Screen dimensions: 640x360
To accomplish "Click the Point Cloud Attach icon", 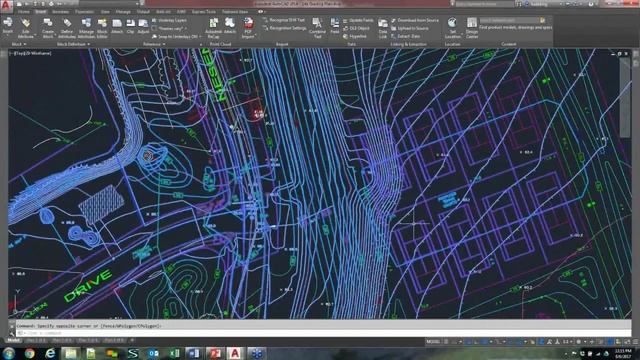I will coord(230,23).
